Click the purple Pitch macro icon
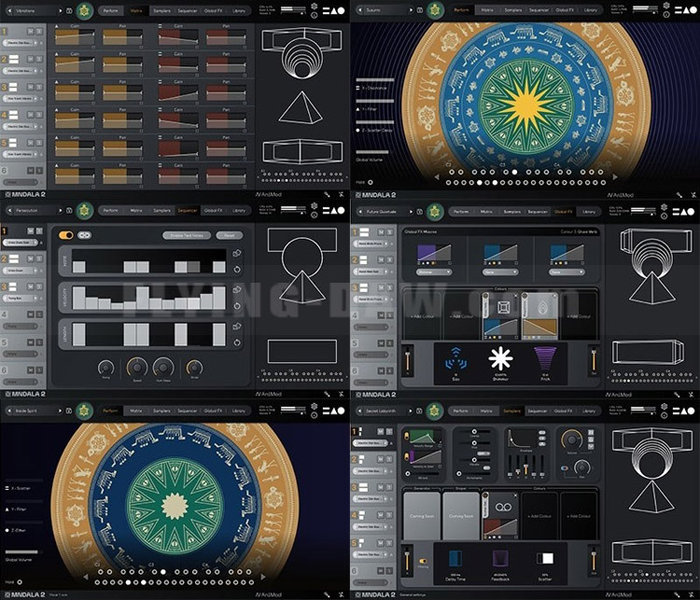700x600 pixels. [545, 358]
